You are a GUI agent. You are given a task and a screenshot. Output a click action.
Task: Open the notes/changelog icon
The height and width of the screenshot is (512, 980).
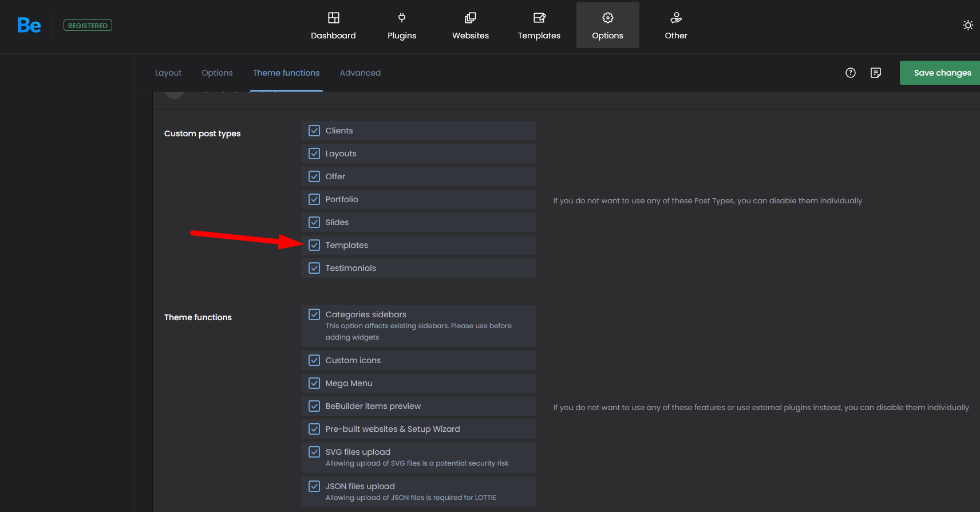[x=876, y=73]
